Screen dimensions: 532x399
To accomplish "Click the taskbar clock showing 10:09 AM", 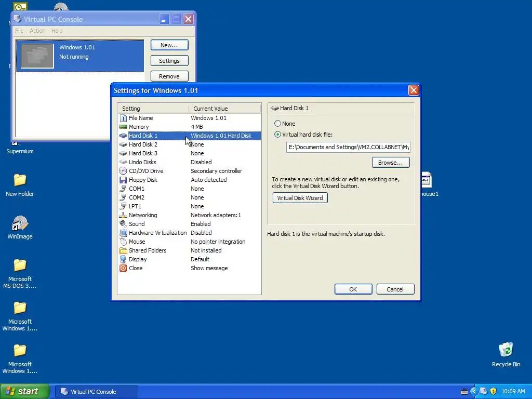I will tap(513, 392).
